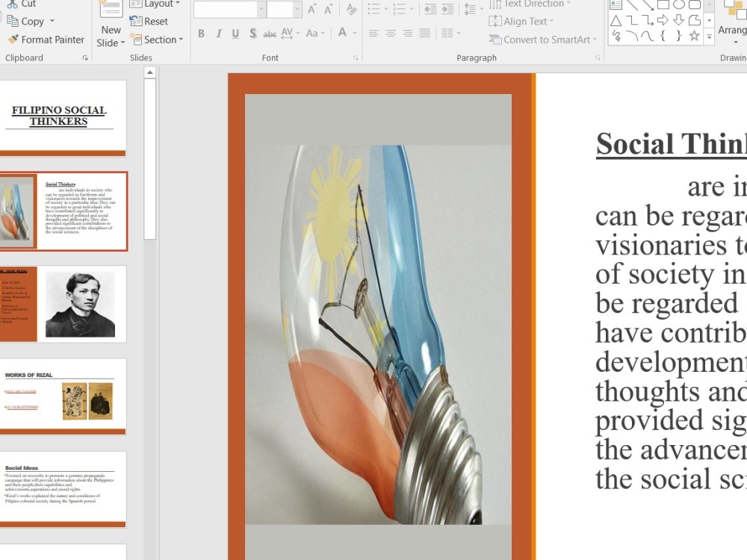The image size is (747, 560).
Task: Click Convert to SmartArt
Action: pos(542,40)
